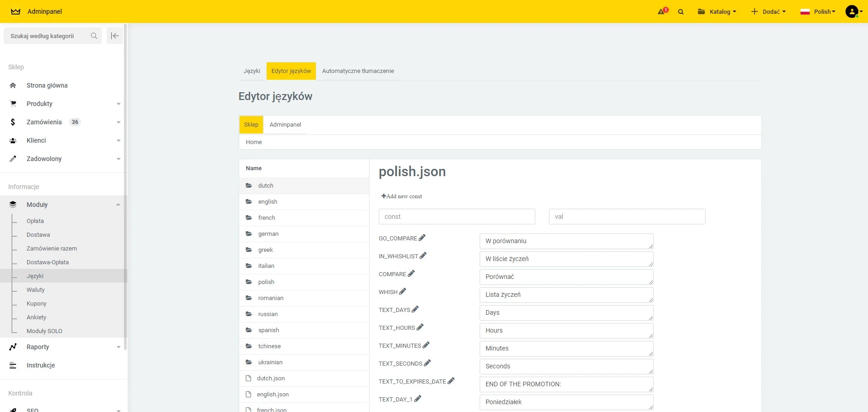Click the Adminpanel crown logo

pyautogui.click(x=16, y=11)
